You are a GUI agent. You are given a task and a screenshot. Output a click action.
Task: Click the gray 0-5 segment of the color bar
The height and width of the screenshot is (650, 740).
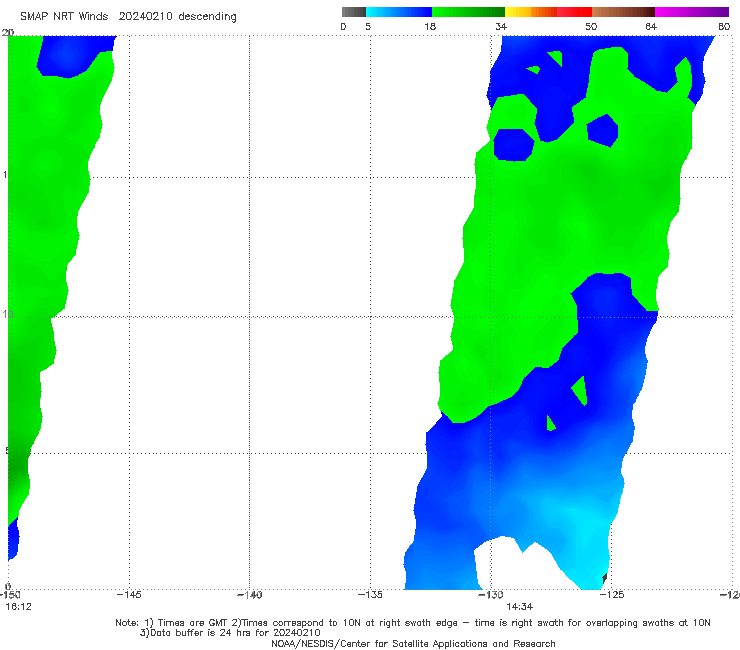pyautogui.click(x=353, y=12)
